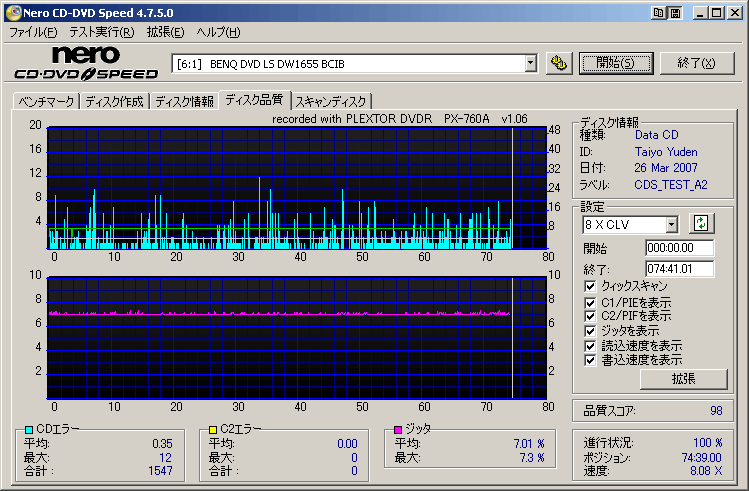Click the 26 Mar 2007 date value
This screenshot has width=749, height=491.
[x=666, y=168]
